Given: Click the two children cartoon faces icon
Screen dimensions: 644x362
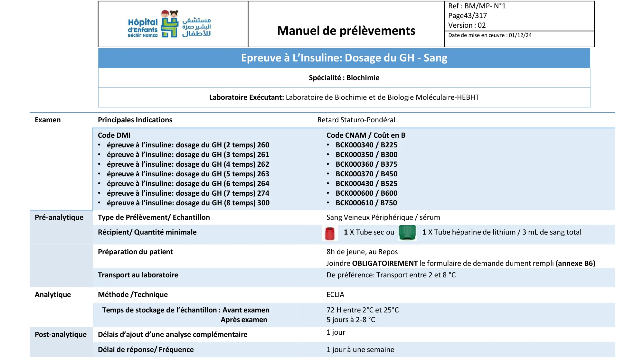Looking at the screenshot, I should [170, 14].
